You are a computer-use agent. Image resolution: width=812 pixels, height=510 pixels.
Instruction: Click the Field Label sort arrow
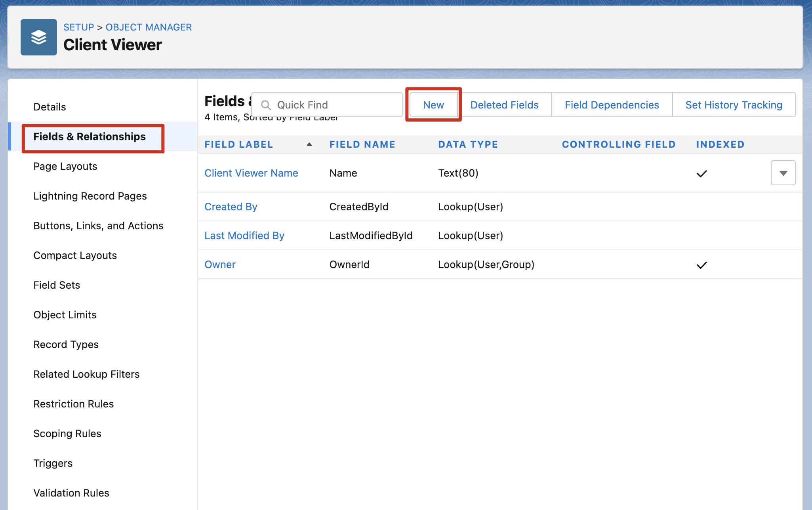pyautogui.click(x=309, y=145)
